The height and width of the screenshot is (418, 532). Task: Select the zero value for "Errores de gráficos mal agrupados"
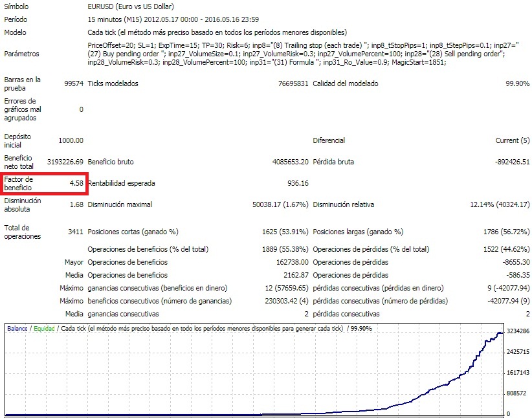(x=81, y=109)
